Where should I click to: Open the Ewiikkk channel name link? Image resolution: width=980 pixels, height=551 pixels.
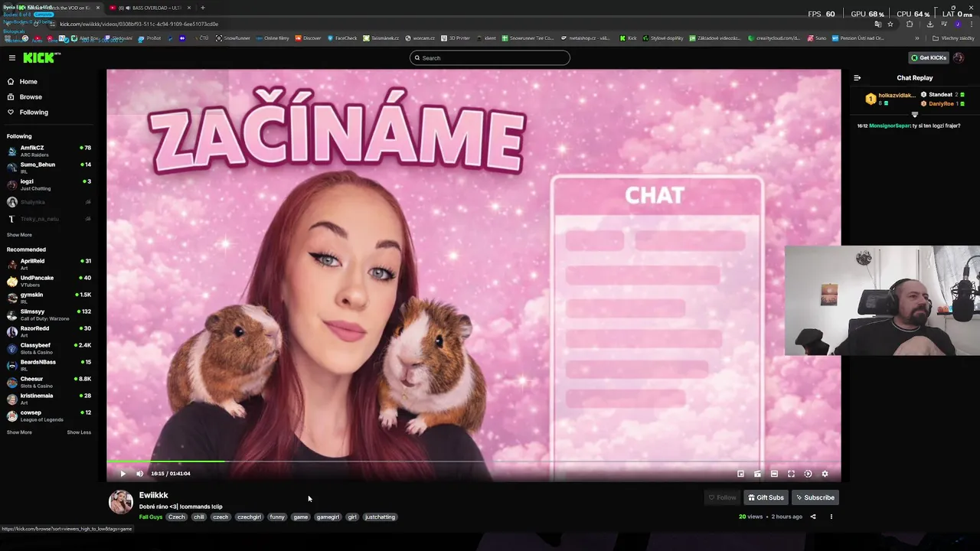point(153,495)
